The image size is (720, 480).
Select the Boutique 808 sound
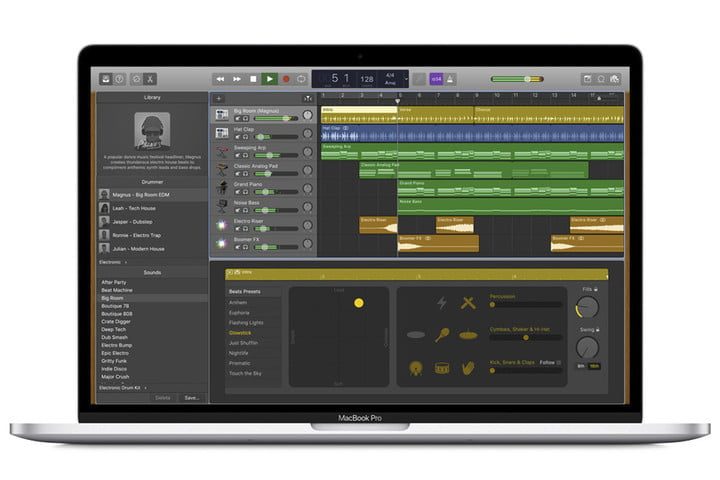pos(152,314)
